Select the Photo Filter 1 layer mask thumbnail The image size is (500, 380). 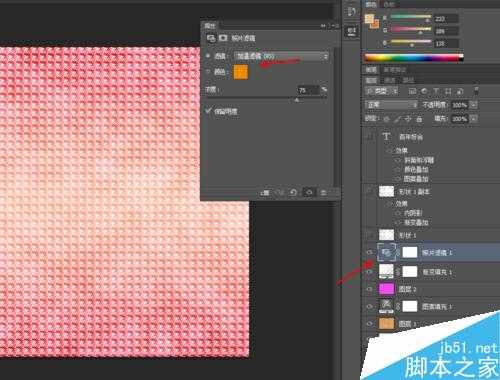[x=410, y=252]
